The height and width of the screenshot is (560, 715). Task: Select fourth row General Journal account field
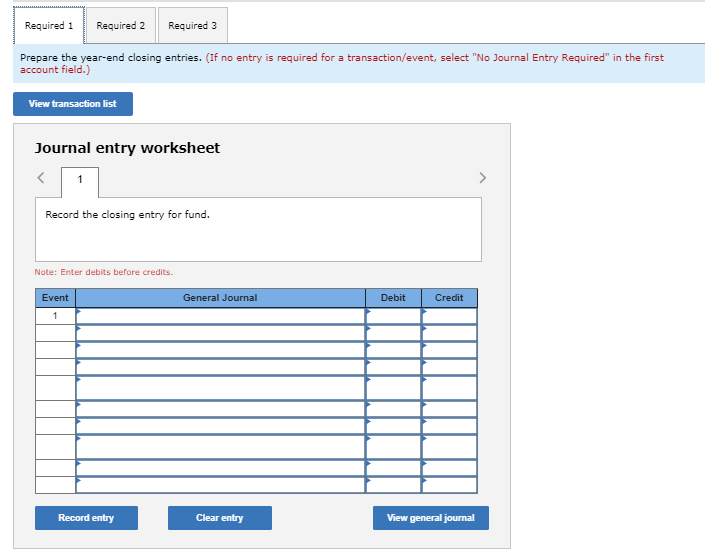[220, 367]
